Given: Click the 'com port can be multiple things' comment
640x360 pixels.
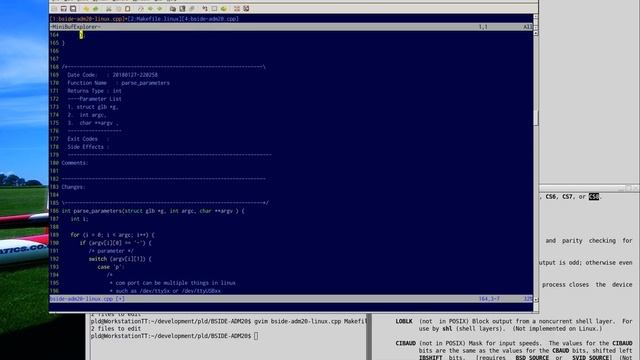Looking at the screenshot, I should pyautogui.click(x=173, y=283).
